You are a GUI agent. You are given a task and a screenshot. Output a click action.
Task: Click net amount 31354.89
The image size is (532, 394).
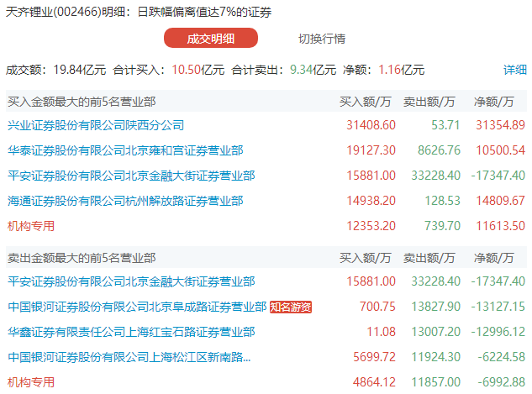coord(500,125)
